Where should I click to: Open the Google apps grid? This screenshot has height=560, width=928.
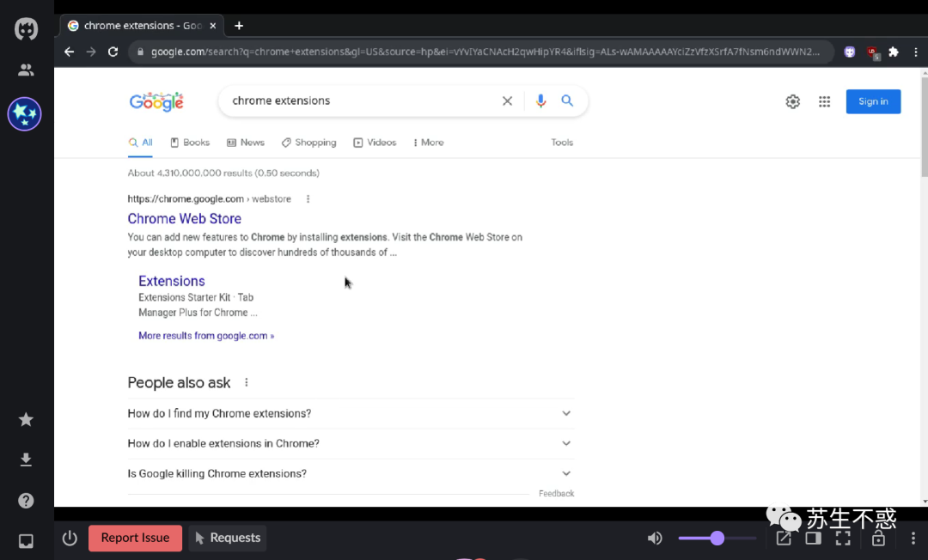(824, 101)
